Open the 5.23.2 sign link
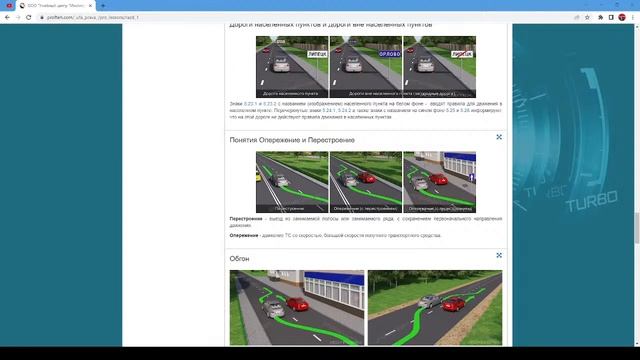 tap(270, 104)
